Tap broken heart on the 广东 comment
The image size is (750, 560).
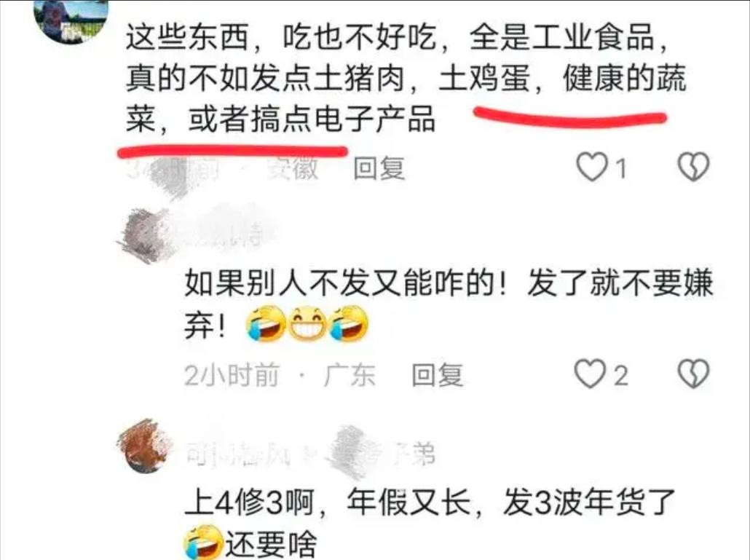(x=693, y=374)
